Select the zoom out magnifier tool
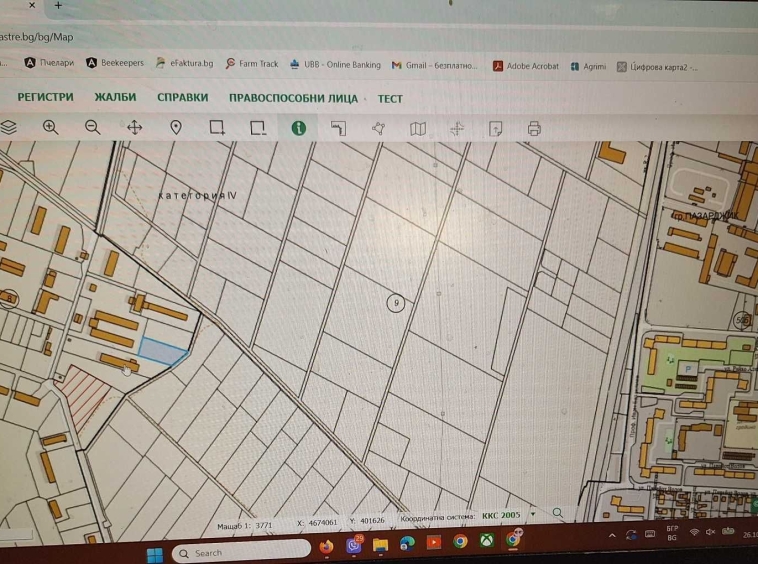The width and height of the screenshot is (758, 564). 92,127
